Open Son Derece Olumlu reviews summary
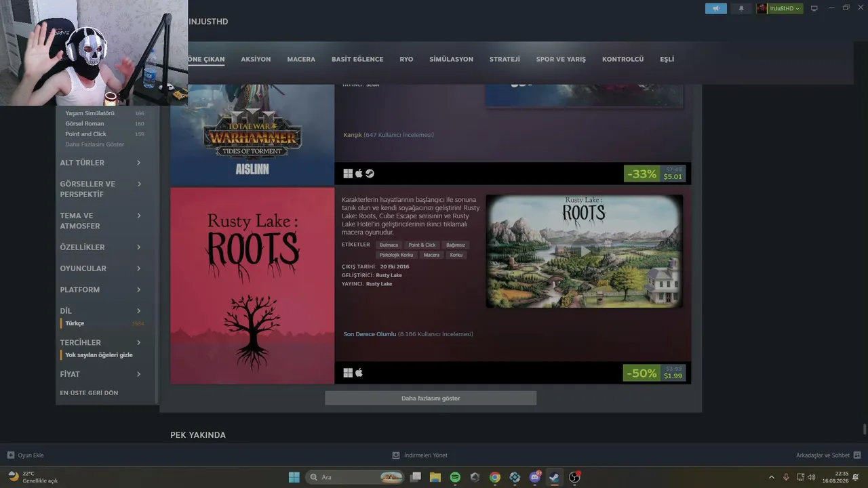This screenshot has width=868, height=488. (370, 334)
